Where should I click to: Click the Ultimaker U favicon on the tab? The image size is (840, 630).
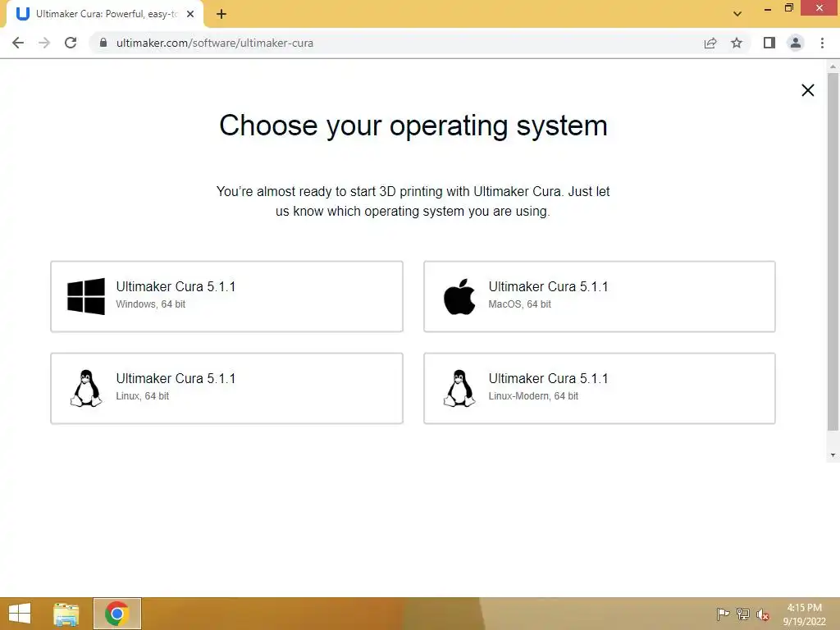point(22,14)
